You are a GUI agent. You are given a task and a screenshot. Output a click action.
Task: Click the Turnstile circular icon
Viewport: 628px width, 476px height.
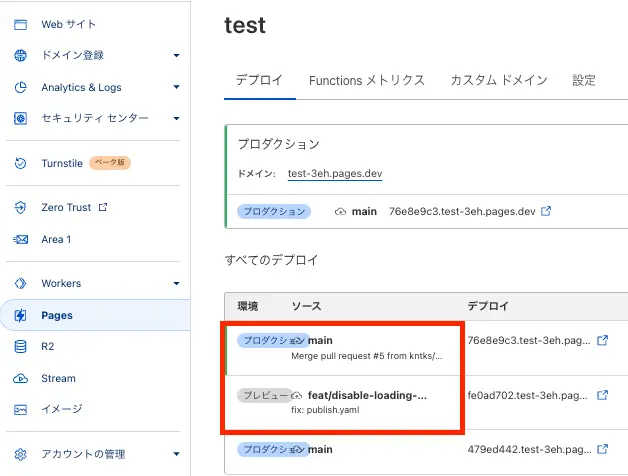(x=20, y=163)
